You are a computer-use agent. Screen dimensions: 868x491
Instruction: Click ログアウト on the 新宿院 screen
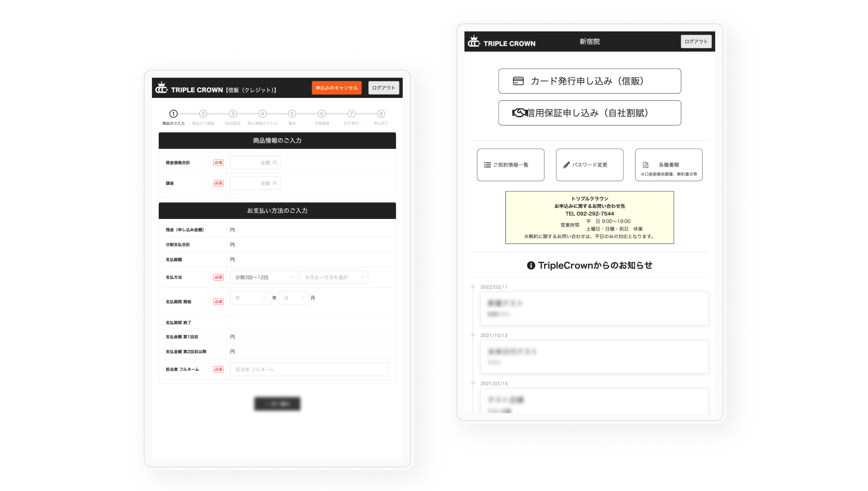[x=696, y=41]
